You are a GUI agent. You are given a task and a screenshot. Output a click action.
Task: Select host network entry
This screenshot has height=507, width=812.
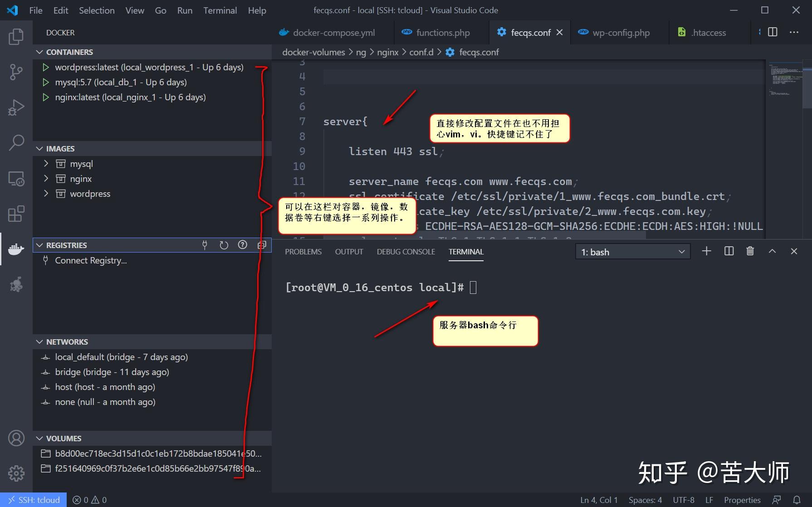tap(152, 387)
